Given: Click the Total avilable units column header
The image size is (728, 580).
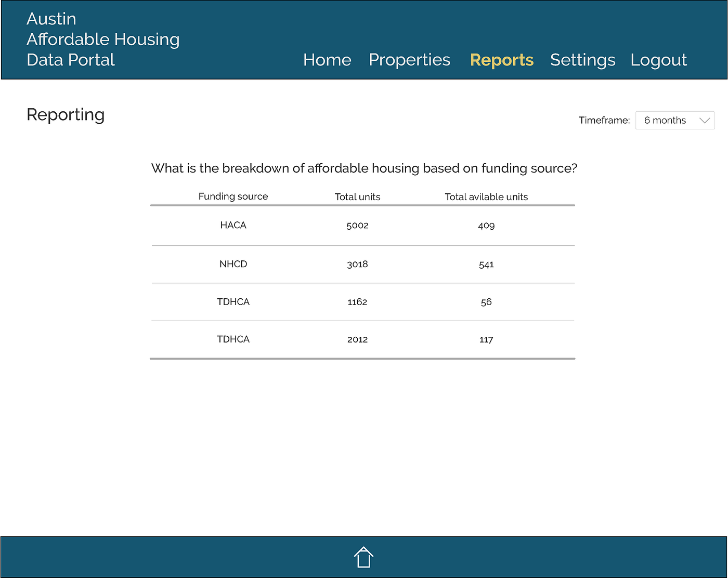Looking at the screenshot, I should coord(486,196).
